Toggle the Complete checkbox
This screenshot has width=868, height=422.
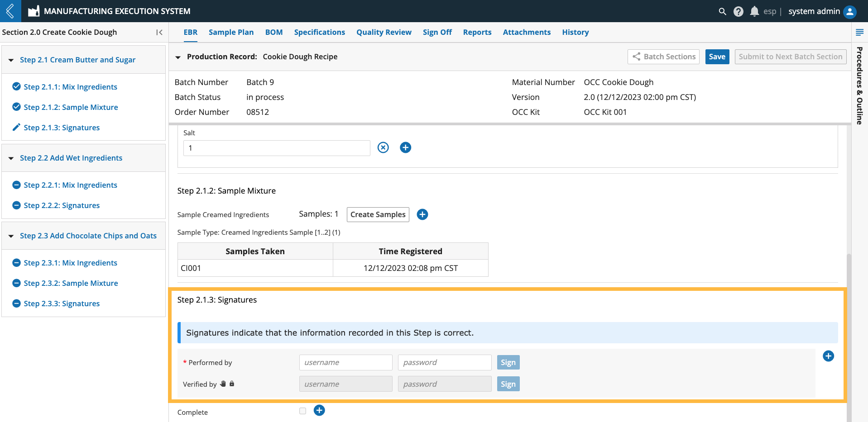(x=302, y=411)
